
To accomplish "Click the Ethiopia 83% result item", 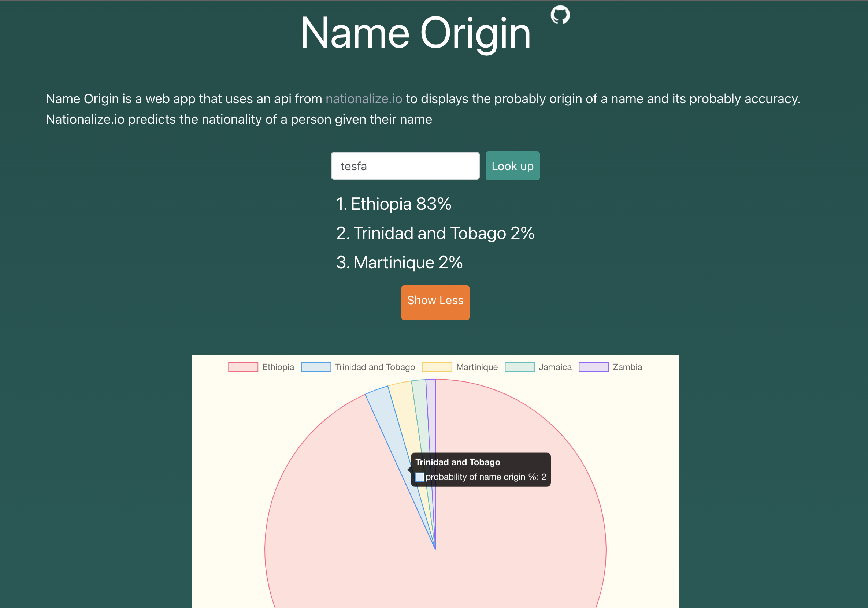I will pyautogui.click(x=394, y=204).
